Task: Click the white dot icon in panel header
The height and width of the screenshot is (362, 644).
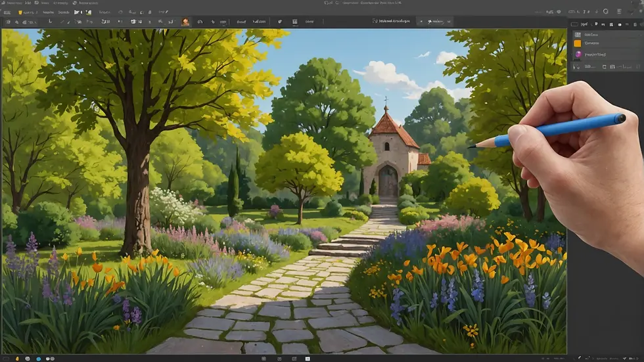Action: tap(619, 24)
